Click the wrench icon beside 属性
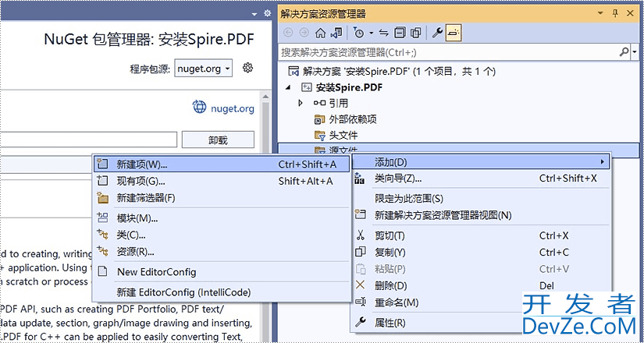Viewport: 644px width, 343px height. (x=360, y=322)
